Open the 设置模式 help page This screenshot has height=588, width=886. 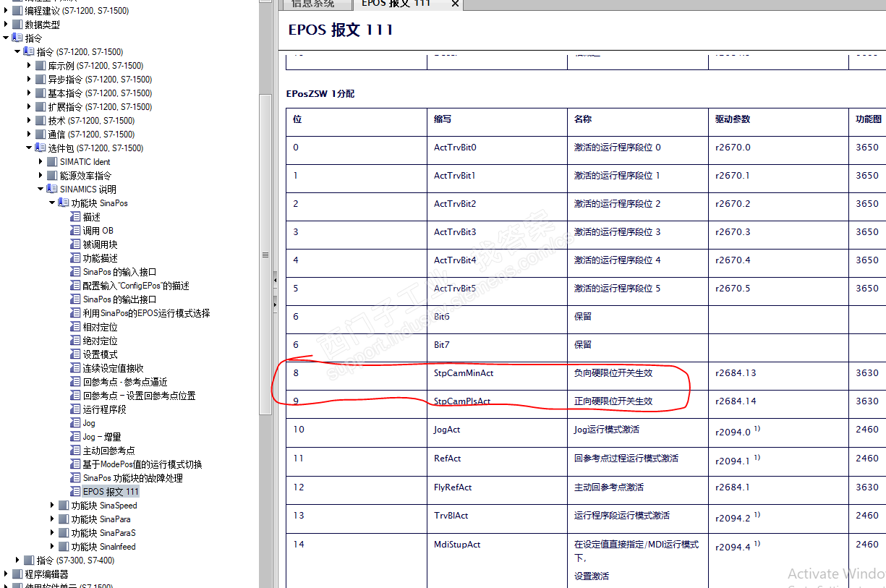click(x=100, y=354)
